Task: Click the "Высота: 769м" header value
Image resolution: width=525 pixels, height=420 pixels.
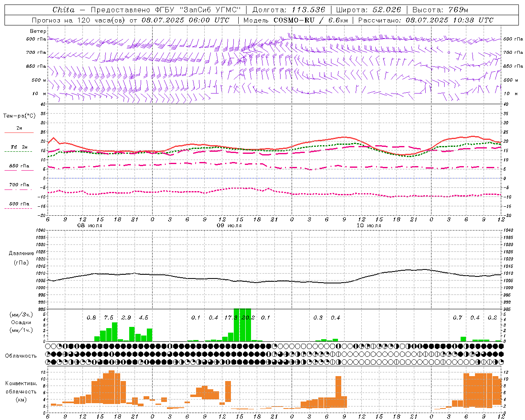Action: tap(440, 10)
